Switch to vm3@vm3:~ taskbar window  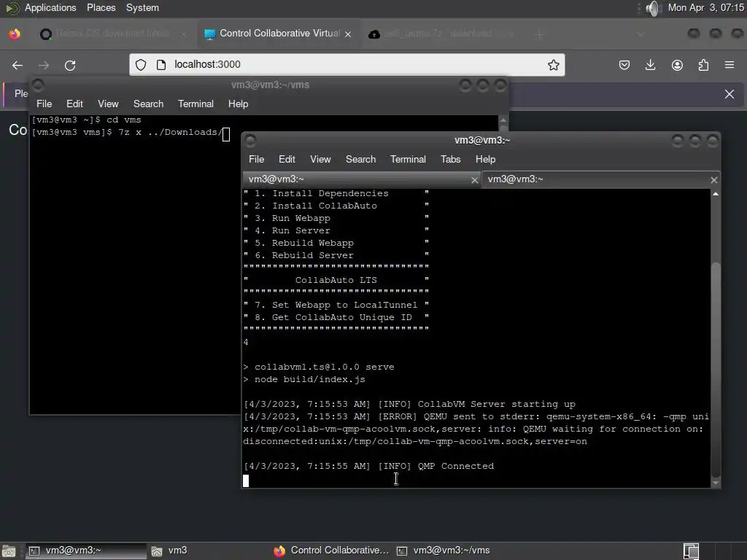[85, 551]
